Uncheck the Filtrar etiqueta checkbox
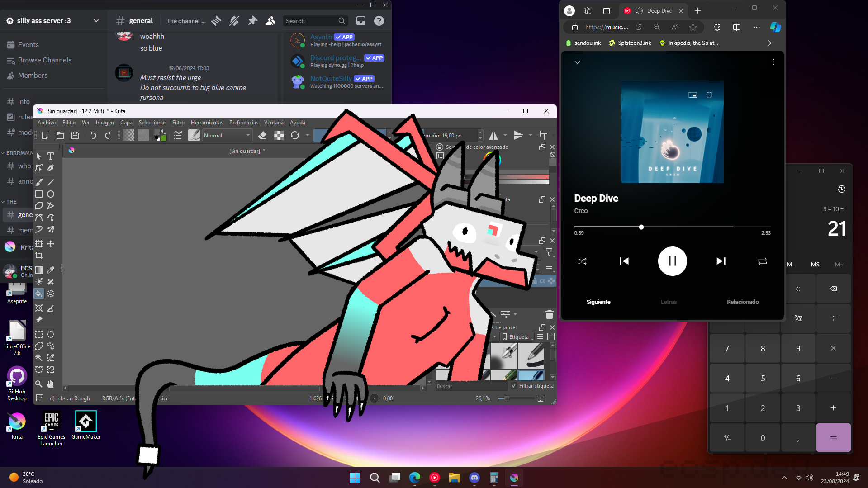 pyautogui.click(x=513, y=386)
